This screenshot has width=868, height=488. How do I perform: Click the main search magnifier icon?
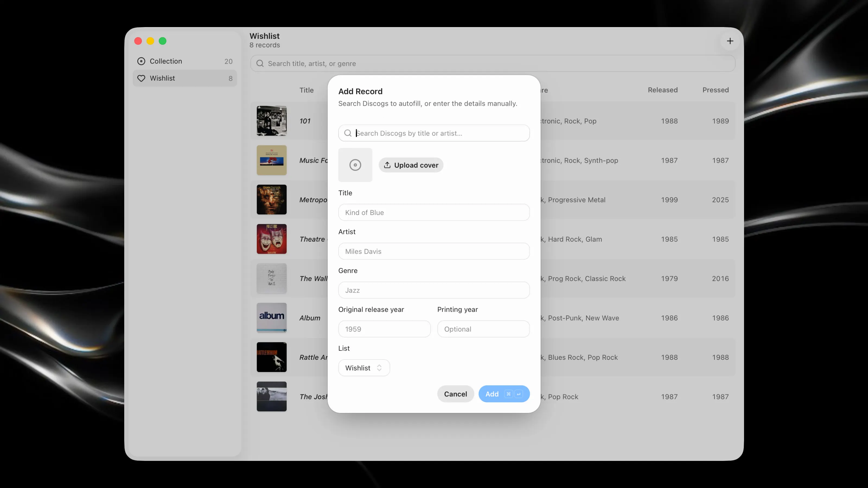click(260, 64)
